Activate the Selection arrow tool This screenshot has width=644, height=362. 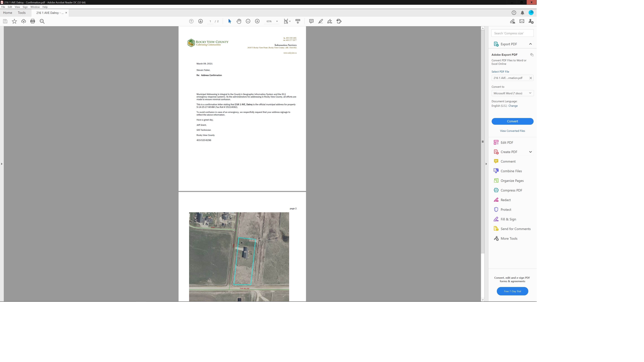click(229, 21)
